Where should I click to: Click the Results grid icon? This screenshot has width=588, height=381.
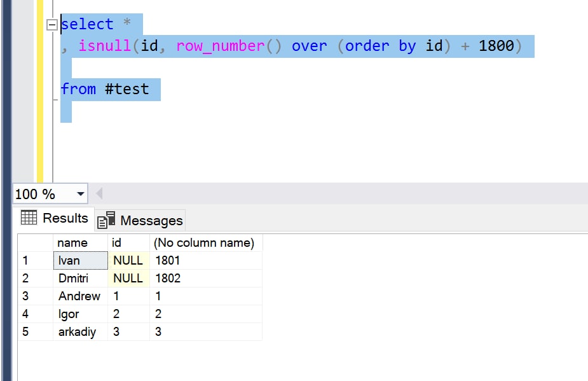(29, 218)
